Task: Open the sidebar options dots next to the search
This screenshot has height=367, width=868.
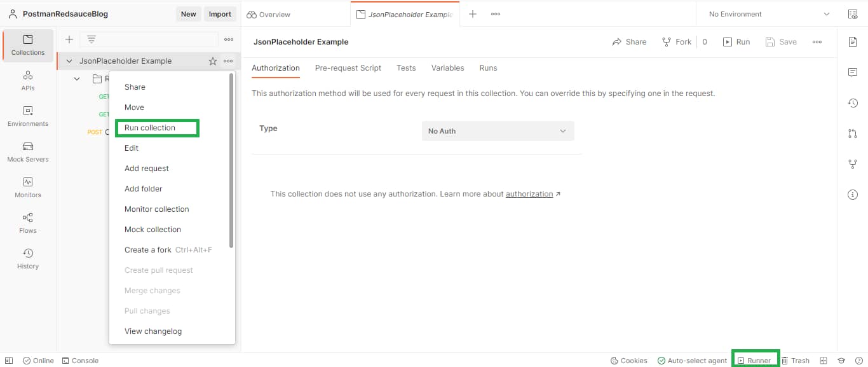Action: pyautogui.click(x=229, y=39)
